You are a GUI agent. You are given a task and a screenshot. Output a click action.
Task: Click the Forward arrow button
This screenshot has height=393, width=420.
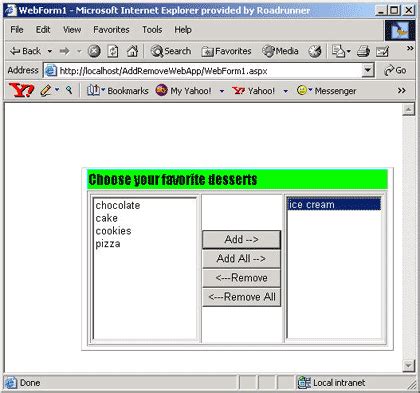(64, 51)
